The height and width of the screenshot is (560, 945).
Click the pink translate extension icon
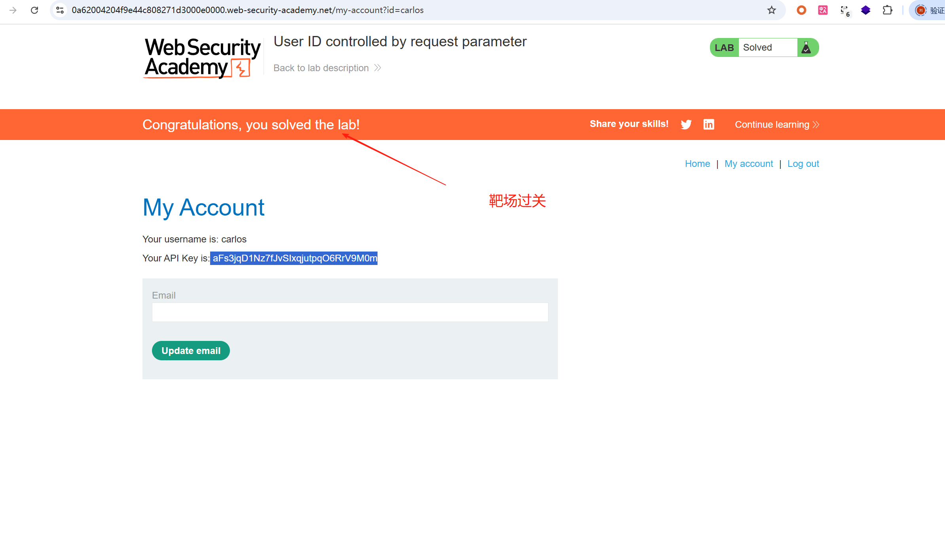click(x=823, y=10)
